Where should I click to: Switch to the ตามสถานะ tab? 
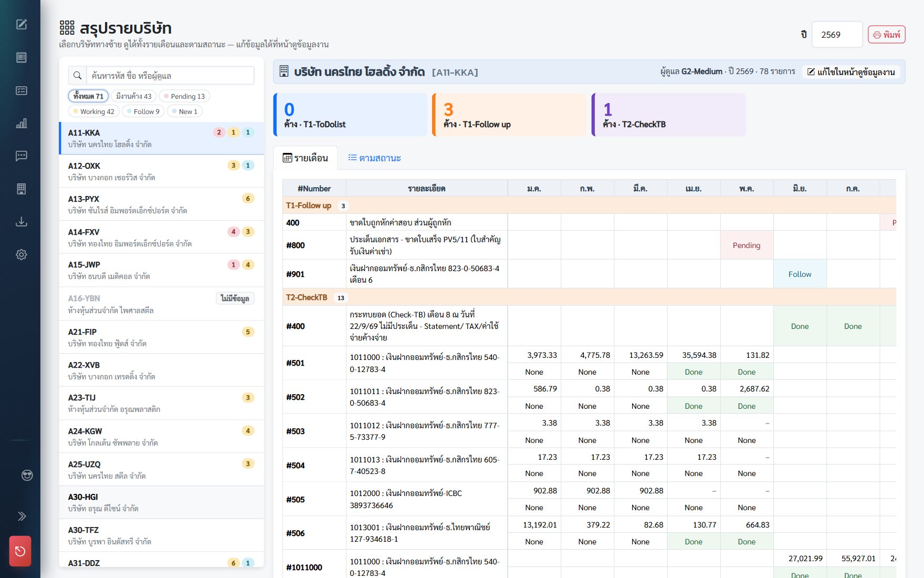pos(374,158)
